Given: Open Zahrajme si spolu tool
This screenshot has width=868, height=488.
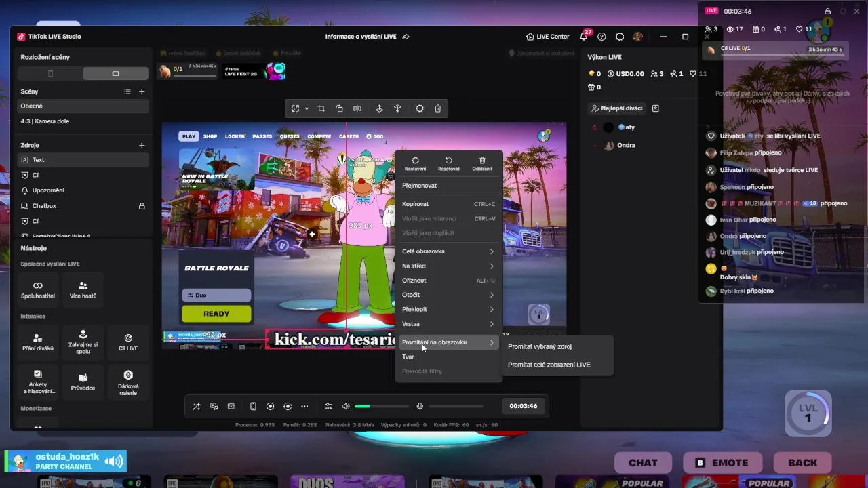Looking at the screenshot, I should click(83, 342).
